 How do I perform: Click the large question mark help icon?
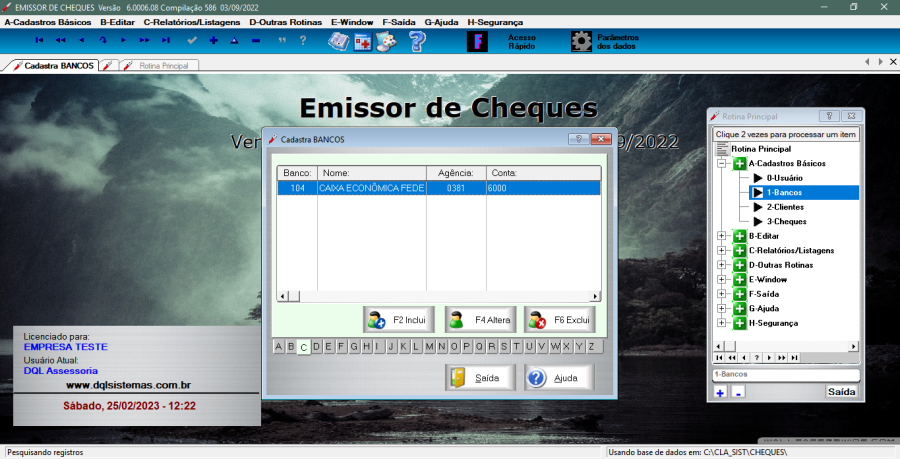417,41
